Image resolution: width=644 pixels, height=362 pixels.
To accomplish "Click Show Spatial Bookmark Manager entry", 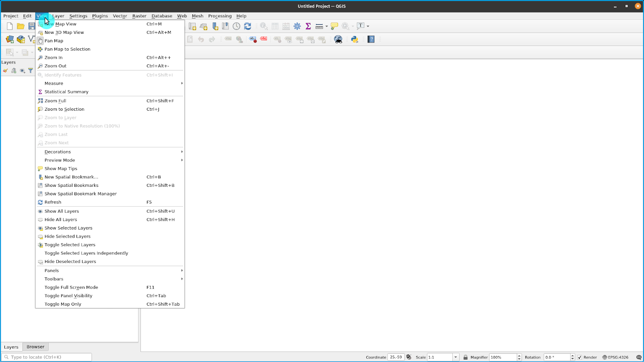I will tap(110, 194).
